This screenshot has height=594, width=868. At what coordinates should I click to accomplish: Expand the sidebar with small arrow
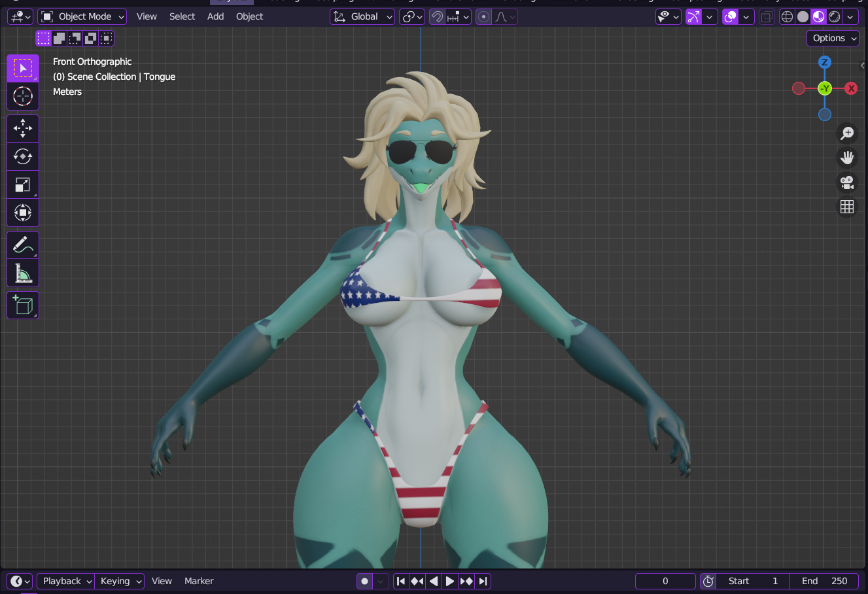[x=863, y=65]
